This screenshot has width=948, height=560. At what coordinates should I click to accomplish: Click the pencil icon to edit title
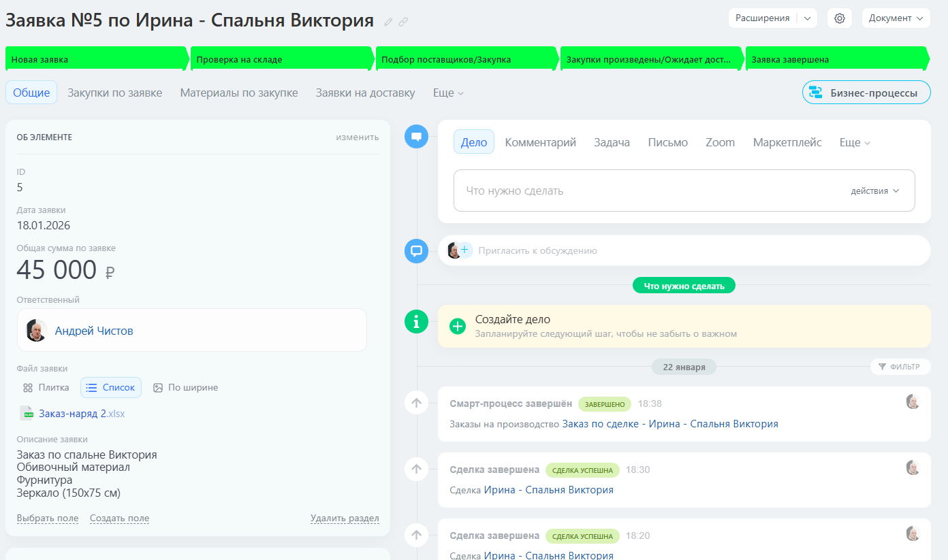point(388,22)
